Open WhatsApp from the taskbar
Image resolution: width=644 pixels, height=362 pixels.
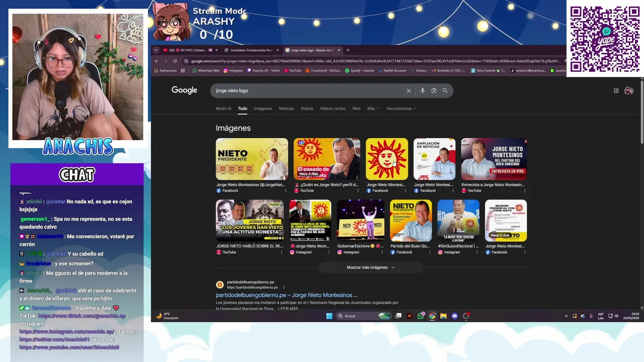point(421,316)
